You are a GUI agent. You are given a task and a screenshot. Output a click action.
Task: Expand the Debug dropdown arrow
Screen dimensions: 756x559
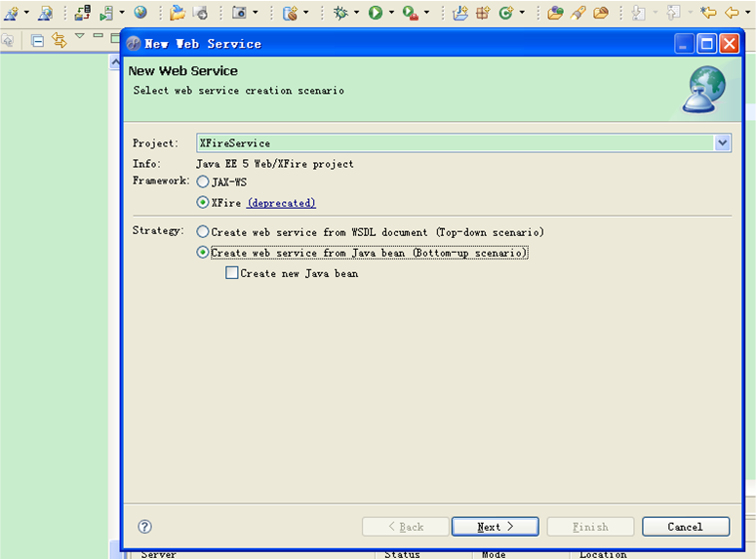coord(356,13)
